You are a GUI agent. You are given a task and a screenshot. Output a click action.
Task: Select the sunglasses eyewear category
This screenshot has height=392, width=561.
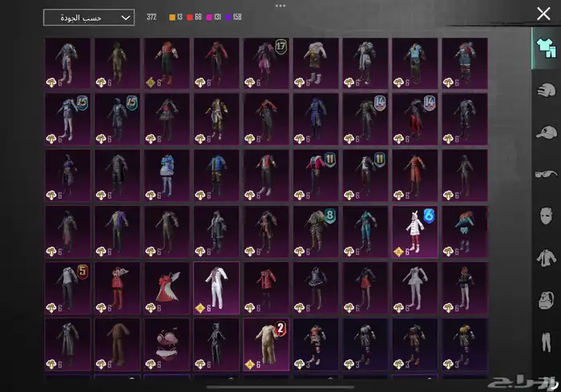click(x=546, y=174)
